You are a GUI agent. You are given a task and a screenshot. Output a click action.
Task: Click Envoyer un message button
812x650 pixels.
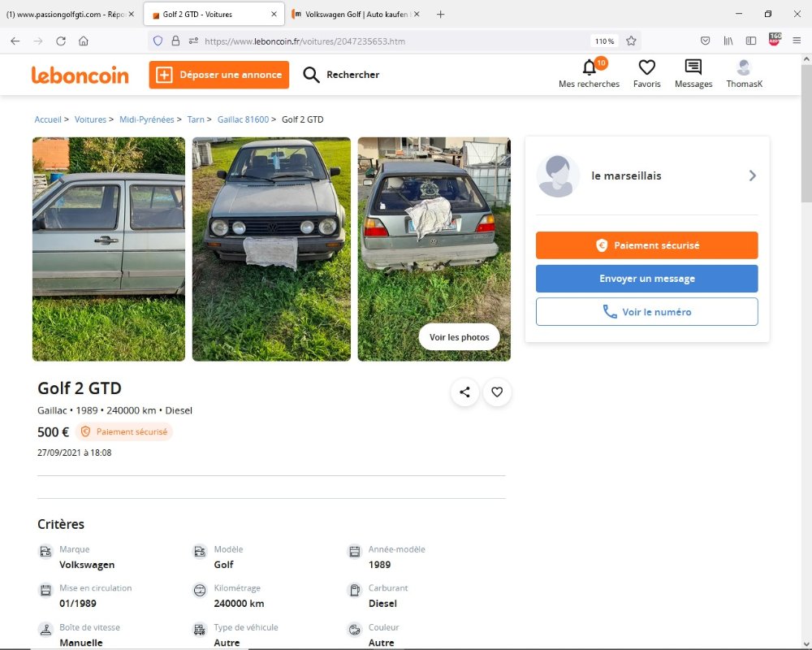[647, 279]
